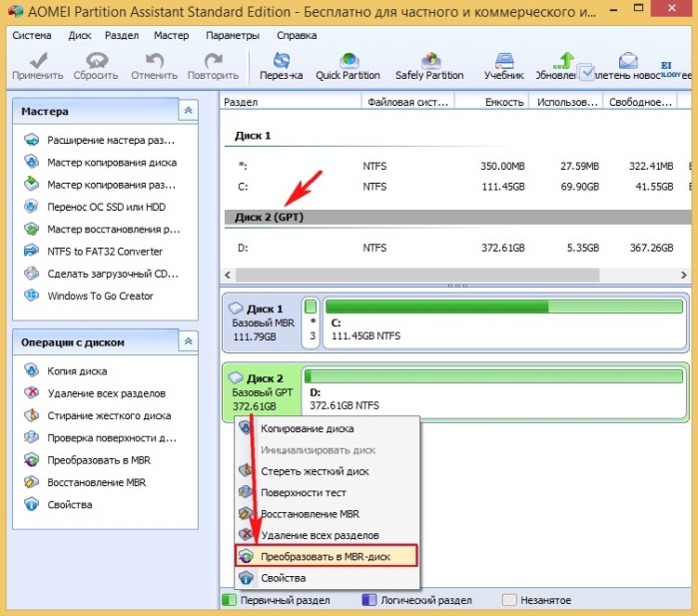Launch the Windows To Go Creator

click(100, 296)
